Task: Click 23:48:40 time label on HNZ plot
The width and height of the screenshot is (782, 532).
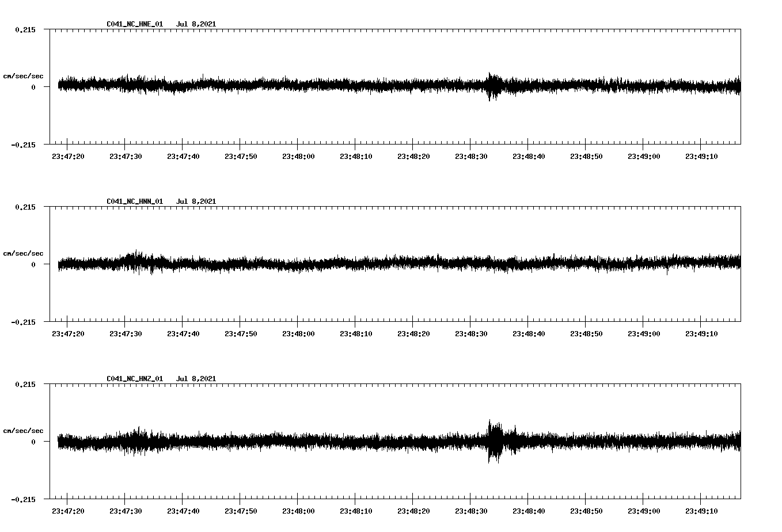Action: coord(529,511)
